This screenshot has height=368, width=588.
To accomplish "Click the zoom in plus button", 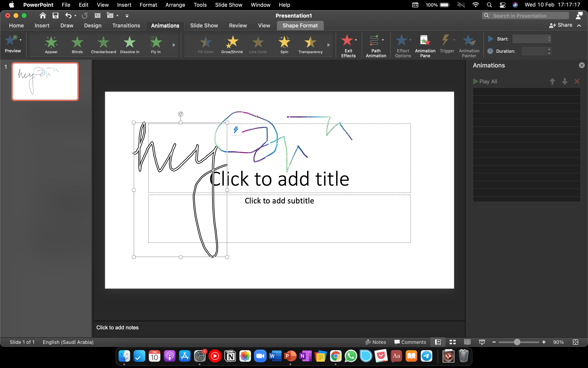I will [544, 342].
